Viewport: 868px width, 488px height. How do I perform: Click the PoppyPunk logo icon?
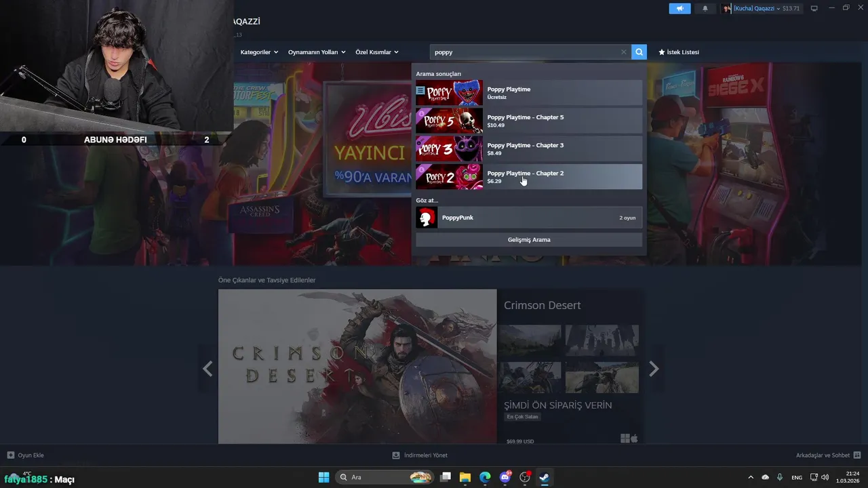[x=427, y=218]
